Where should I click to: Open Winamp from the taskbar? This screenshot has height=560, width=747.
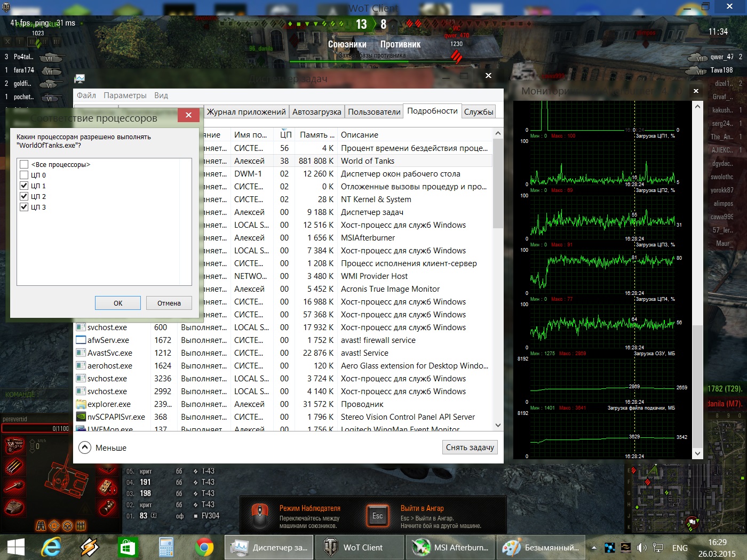pyautogui.click(x=89, y=547)
